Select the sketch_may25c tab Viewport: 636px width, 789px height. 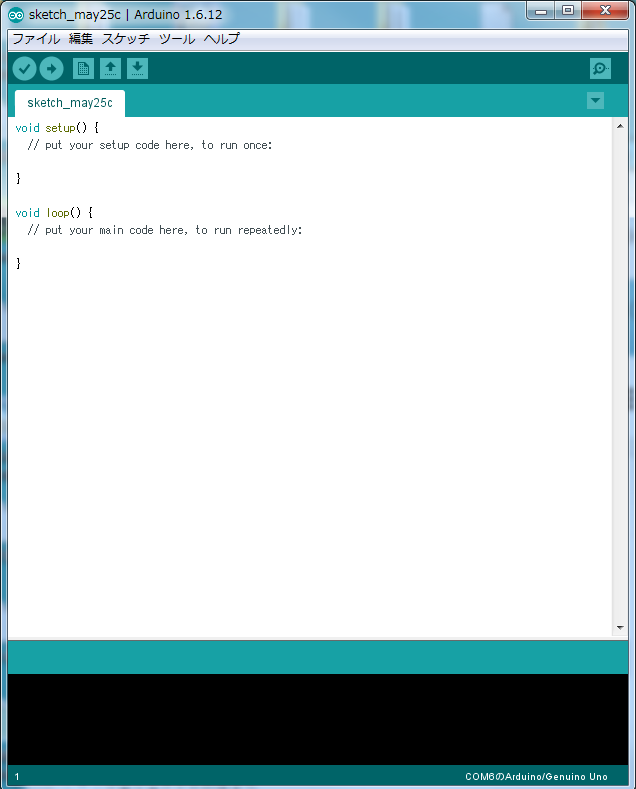[x=70, y=103]
